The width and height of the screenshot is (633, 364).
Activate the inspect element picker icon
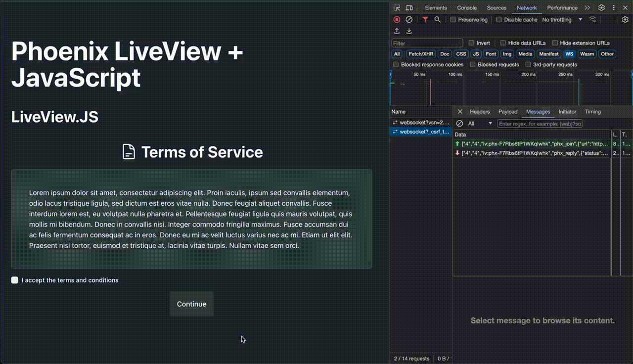pos(397,8)
